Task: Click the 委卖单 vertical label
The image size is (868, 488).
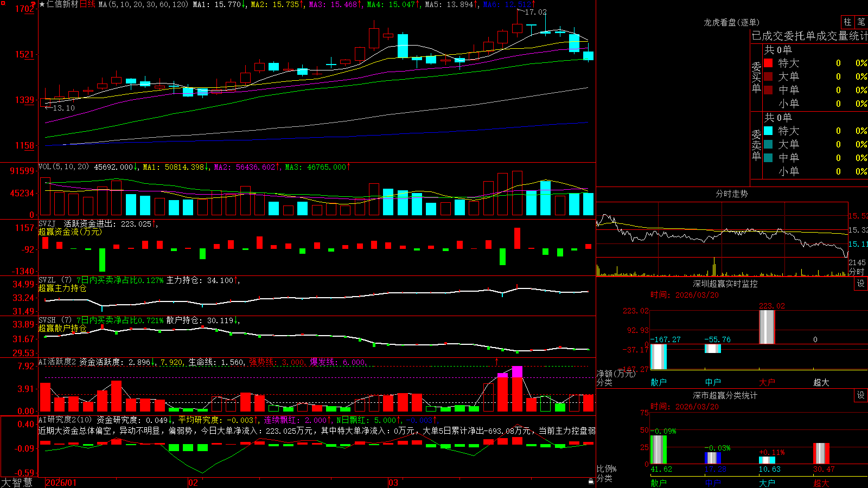Action: pyautogui.click(x=756, y=145)
